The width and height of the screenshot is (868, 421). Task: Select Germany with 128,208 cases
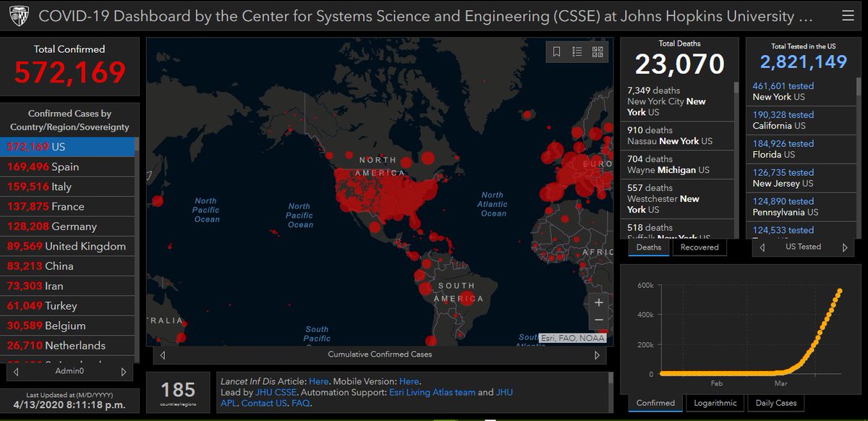(x=68, y=226)
